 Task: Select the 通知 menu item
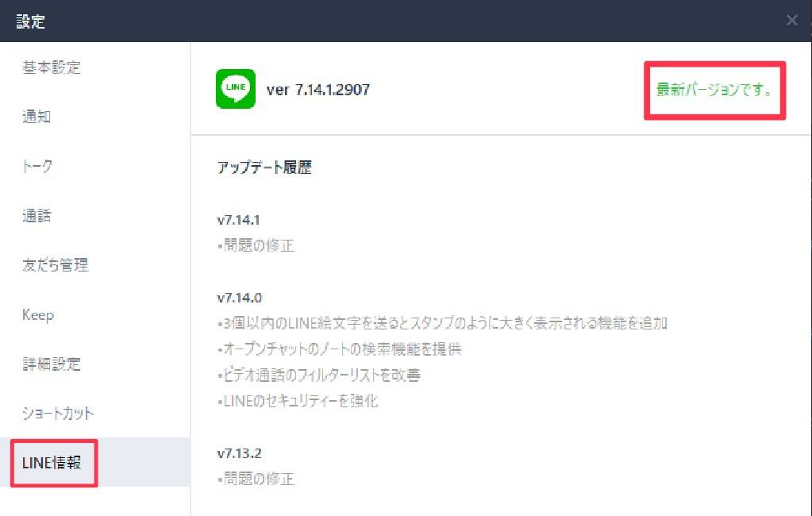point(37,117)
